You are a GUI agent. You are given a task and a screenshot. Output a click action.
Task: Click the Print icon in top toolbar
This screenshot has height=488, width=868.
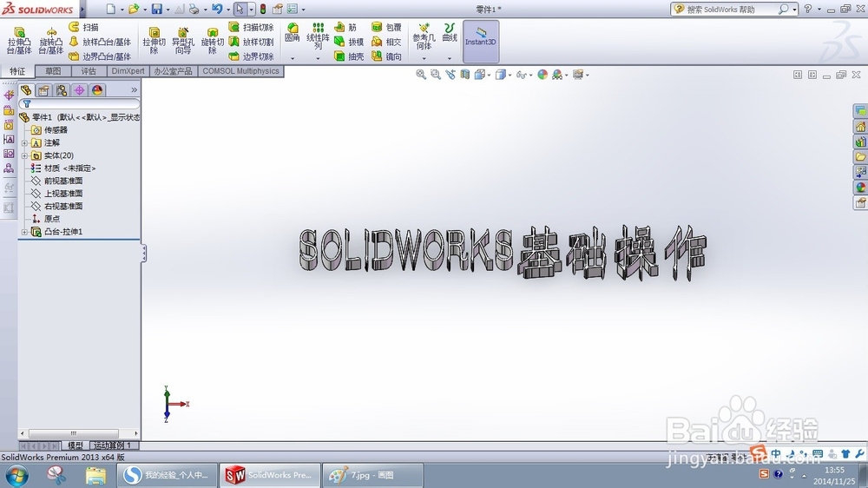[x=194, y=9]
